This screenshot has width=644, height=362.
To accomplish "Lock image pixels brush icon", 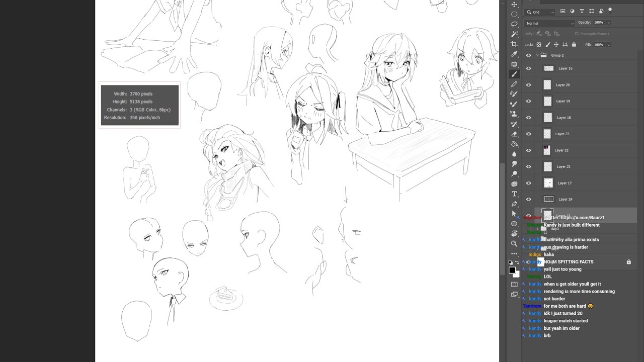I will (x=547, y=45).
